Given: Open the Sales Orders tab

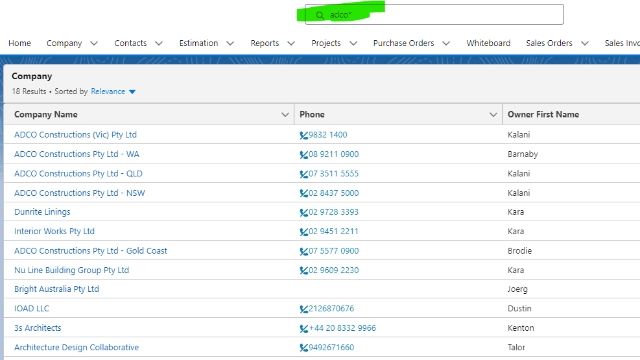Looking at the screenshot, I should pyautogui.click(x=549, y=43).
